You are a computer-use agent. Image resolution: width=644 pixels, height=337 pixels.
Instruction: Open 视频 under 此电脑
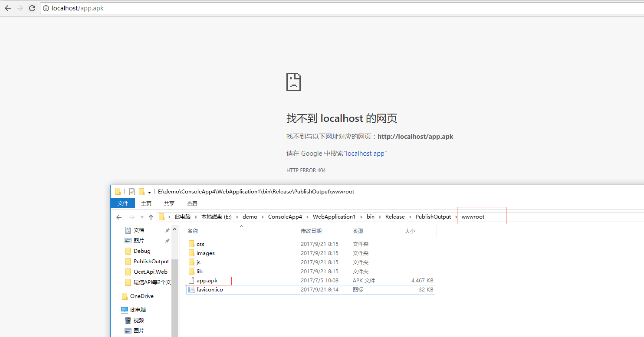139,321
